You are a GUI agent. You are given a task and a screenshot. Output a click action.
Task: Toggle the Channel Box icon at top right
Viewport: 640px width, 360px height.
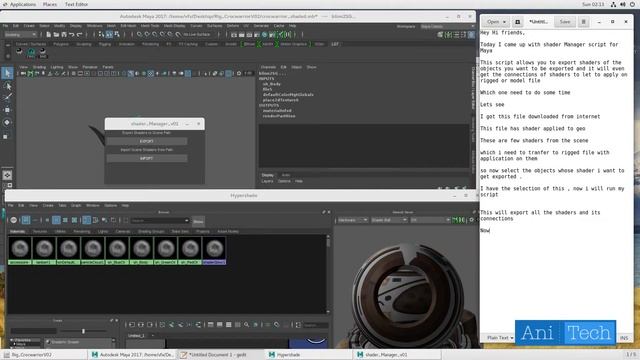click(x=471, y=35)
